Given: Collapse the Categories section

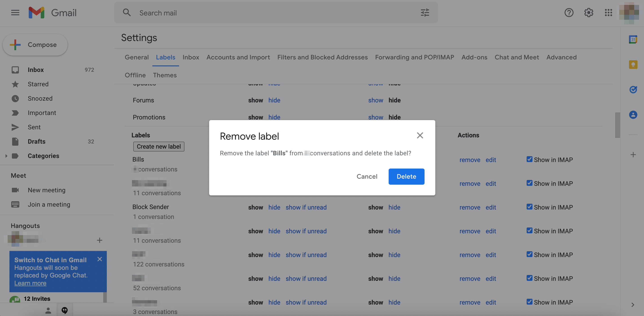Looking at the screenshot, I should (x=6, y=156).
